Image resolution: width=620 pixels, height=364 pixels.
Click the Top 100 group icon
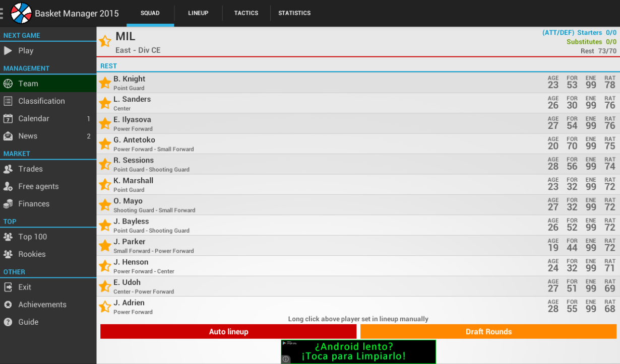[8, 237]
